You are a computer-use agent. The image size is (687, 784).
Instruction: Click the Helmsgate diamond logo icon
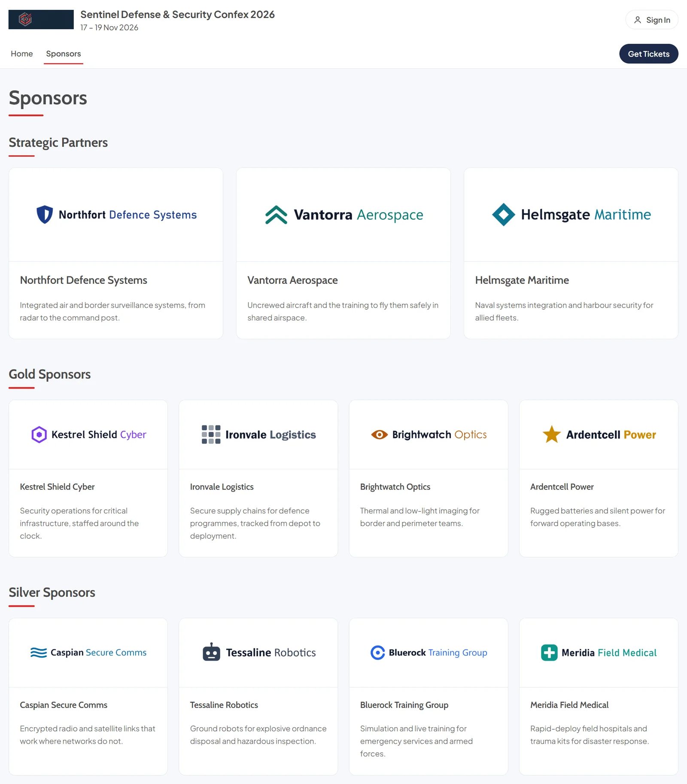[503, 215]
